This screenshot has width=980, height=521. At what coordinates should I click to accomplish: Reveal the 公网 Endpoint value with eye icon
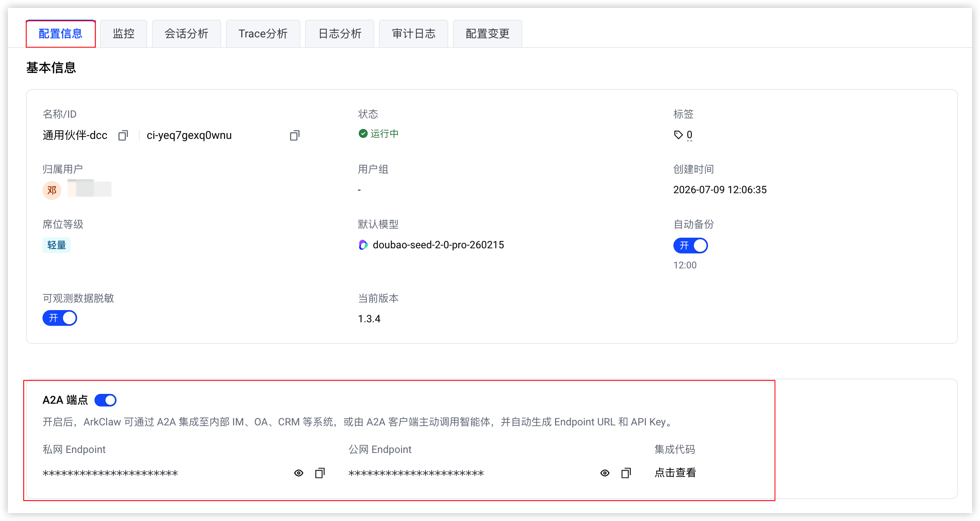(x=605, y=473)
